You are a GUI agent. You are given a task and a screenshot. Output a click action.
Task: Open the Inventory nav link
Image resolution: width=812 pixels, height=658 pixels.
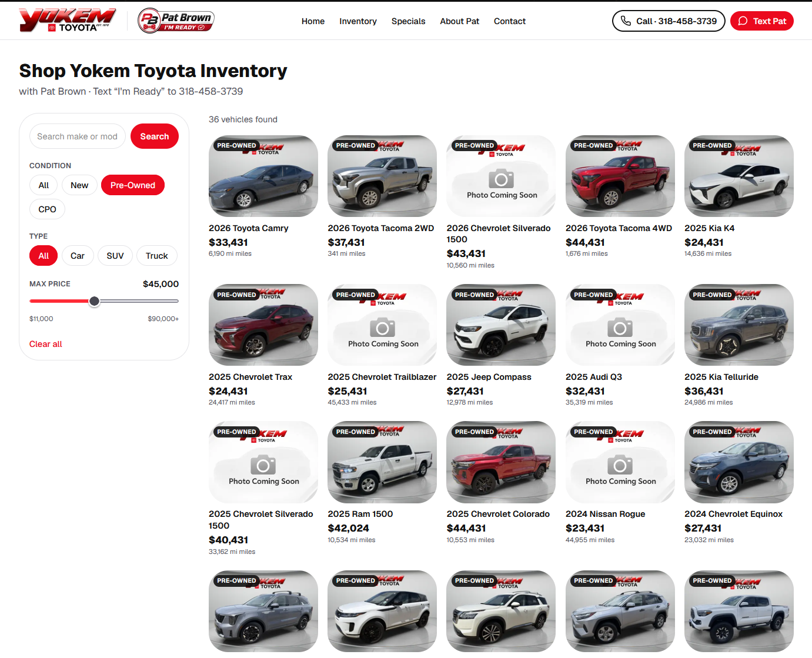[358, 21]
